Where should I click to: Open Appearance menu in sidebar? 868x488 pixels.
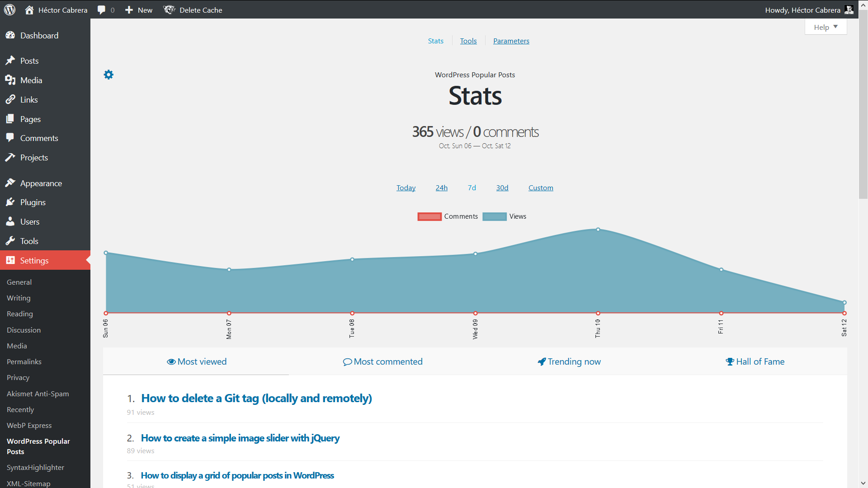(x=41, y=183)
